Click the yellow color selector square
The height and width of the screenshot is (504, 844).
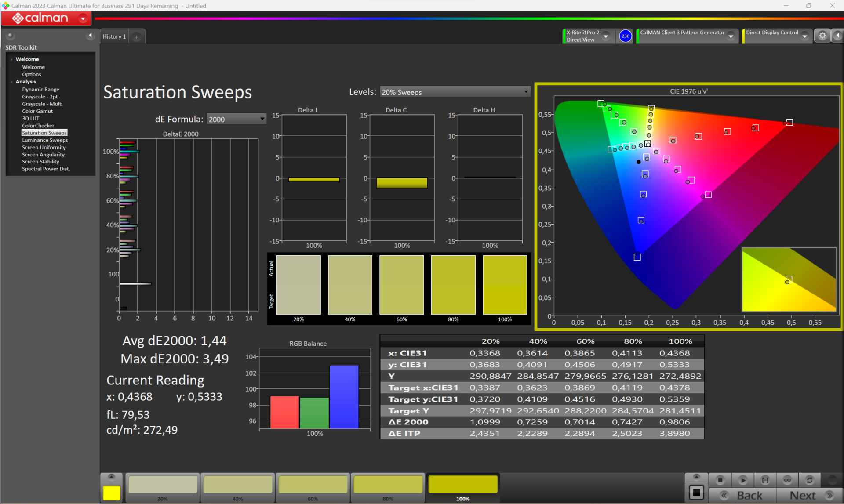[111, 493]
